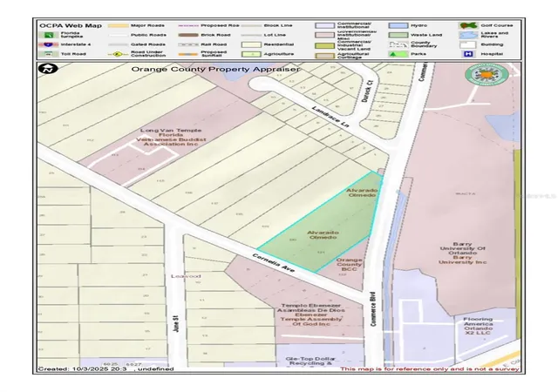The width and height of the screenshot is (558, 392).
Task: Click the June St street label
Action: (x=174, y=325)
